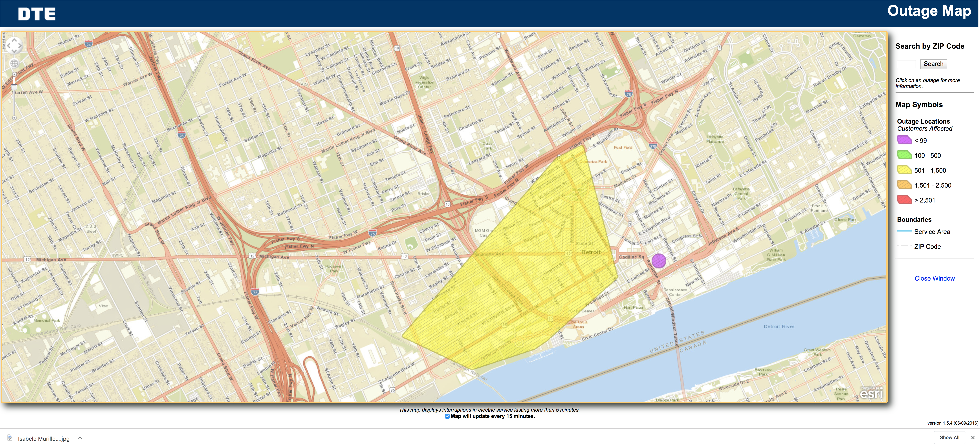
Task: Pan map up with navigation arrow
Action: pyautogui.click(x=14, y=40)
